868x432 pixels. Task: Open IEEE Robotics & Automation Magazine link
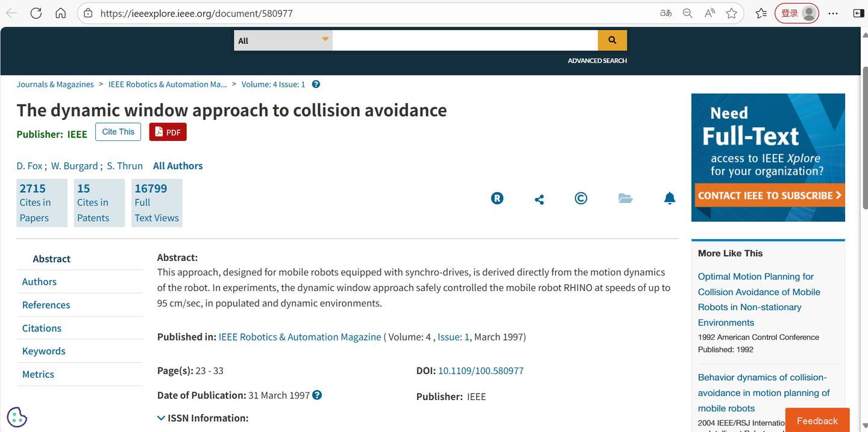[300, 337]
